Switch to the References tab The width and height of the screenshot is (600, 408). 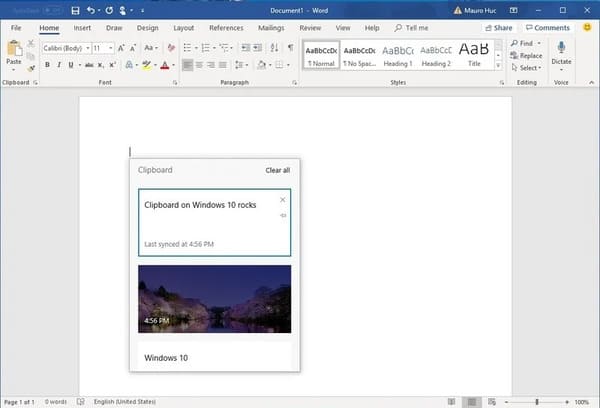click(226, 28)
